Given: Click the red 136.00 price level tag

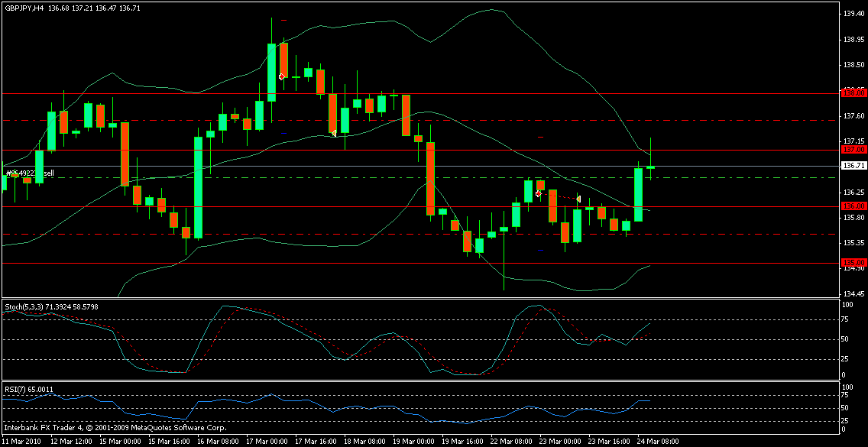Looking at the screenshot, I should pos(852,206).
